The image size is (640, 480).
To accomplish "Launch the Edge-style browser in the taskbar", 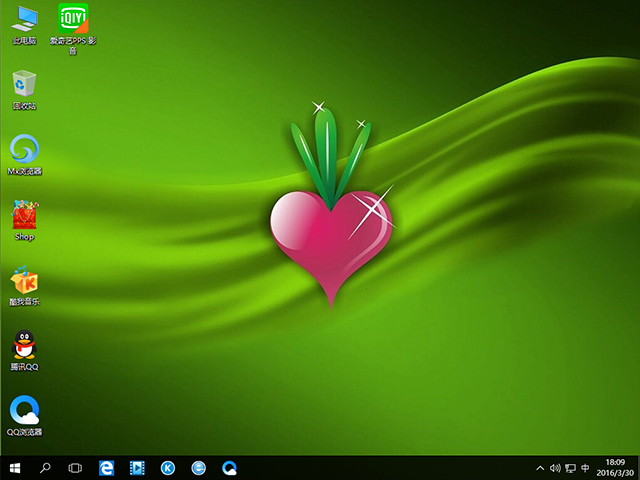I will click(106, 467).
